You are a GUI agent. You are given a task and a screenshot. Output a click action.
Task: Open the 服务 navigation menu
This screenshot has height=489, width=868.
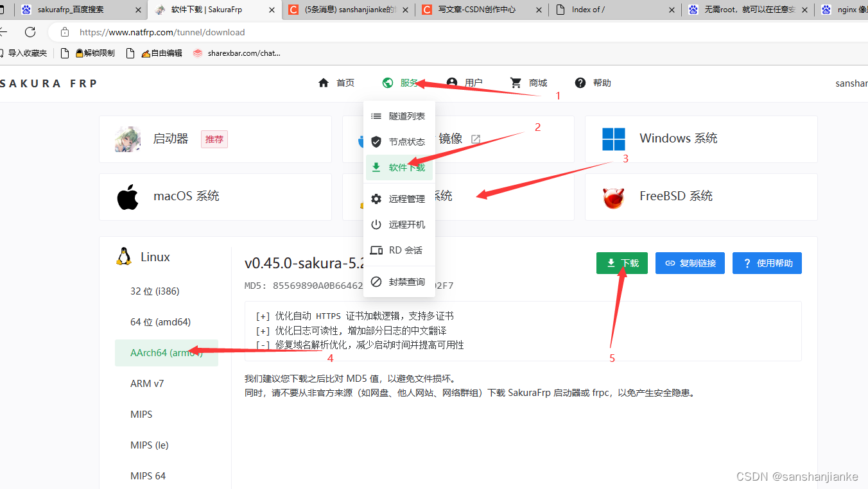point(400,83)
